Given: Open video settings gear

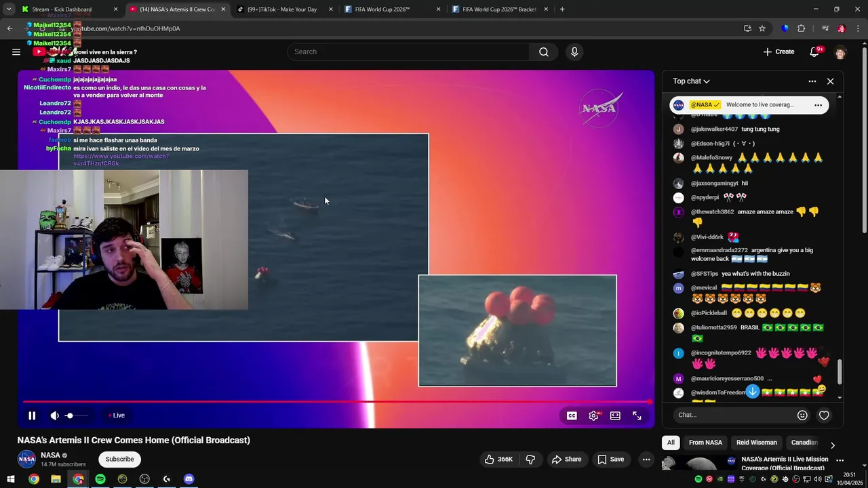Looking at the screenshot, I should (x=594, y=415).
